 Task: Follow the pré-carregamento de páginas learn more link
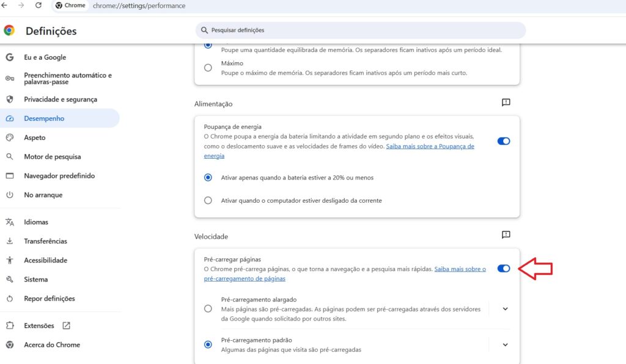[x=245, y=278]
